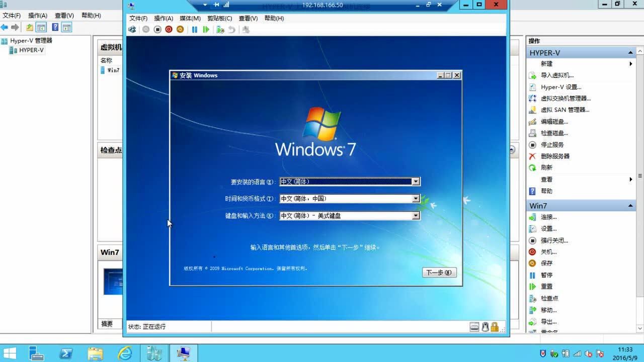
Task: Click 暂停 under Win7 actions
Action: [x=546, y=275]
